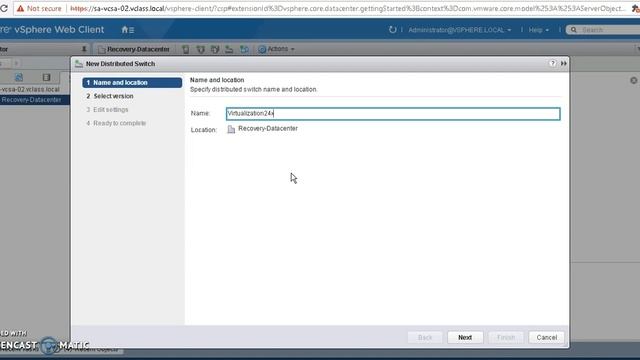Pin the navigator panel
The width and height of the screenshot is (640, 360).
pos(84,49)
